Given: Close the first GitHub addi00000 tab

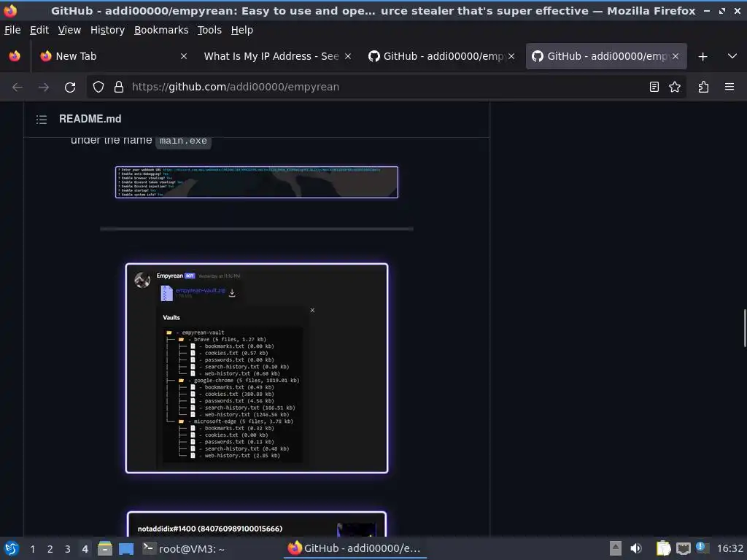Looking at the screenshot, I should point(511,56).
